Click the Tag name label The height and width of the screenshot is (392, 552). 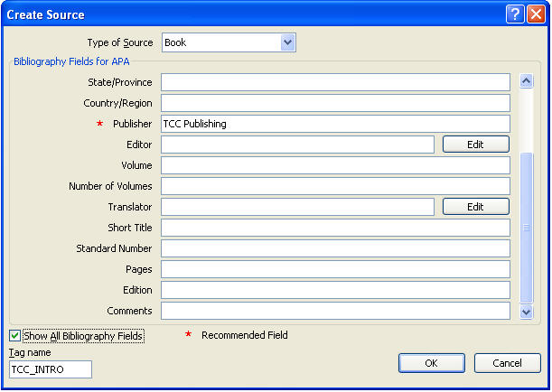pyautogui.click(x=30, y=352)
